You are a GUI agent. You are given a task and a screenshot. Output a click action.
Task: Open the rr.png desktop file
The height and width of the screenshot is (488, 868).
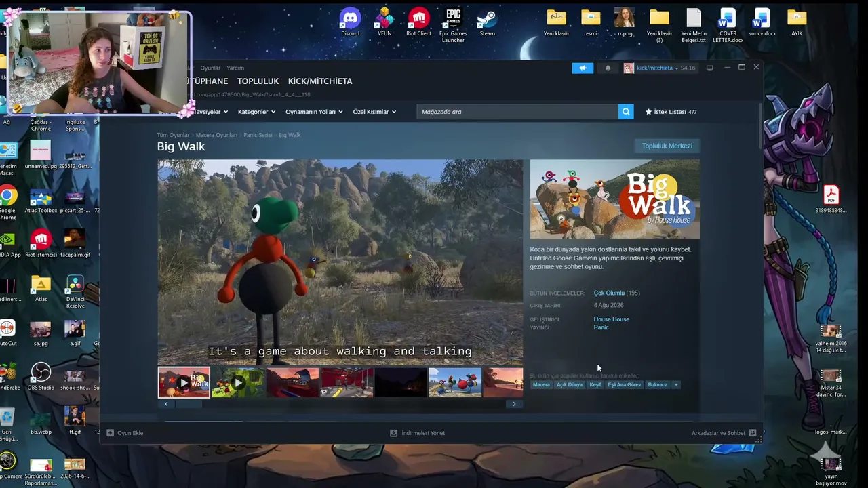[x=625, y=22]
